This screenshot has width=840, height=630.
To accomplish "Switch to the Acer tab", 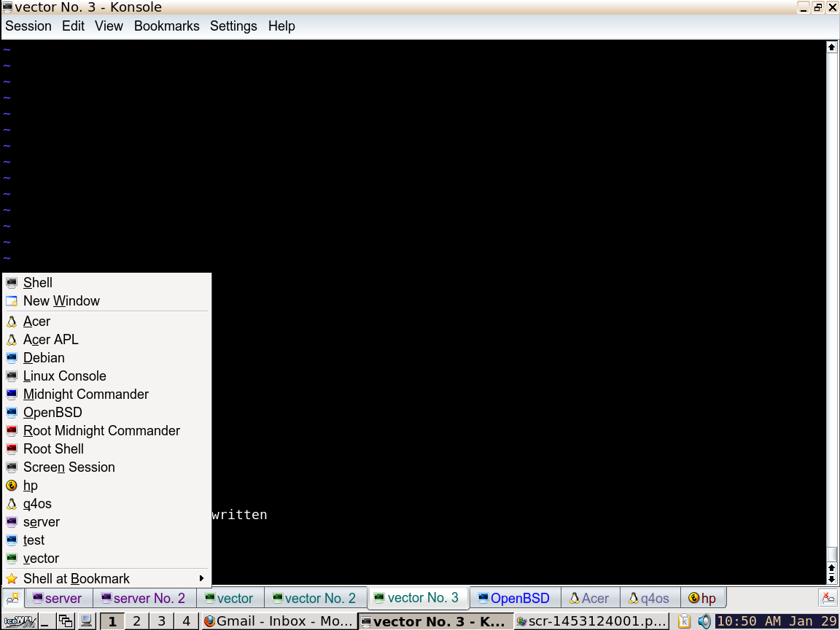I will [x=590, y=598].
